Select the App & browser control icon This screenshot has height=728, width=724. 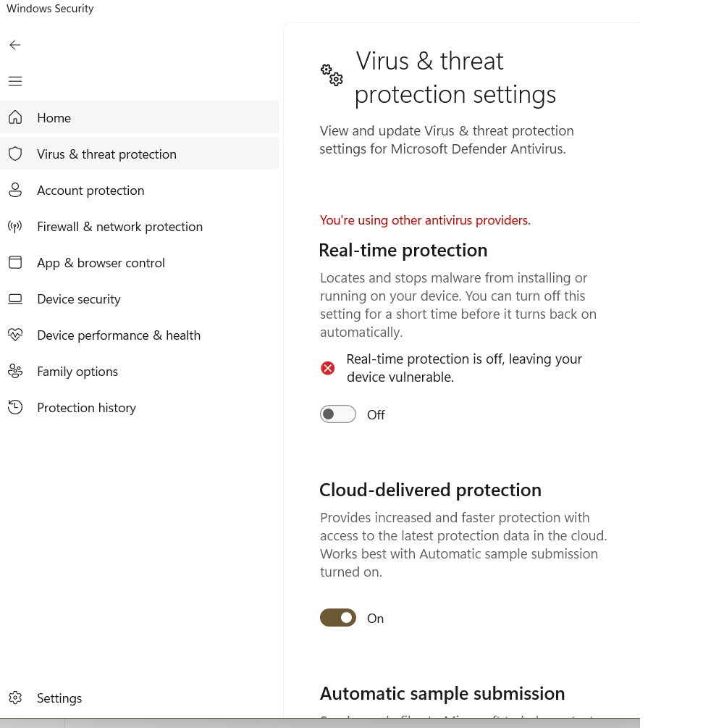coord(15,262)
